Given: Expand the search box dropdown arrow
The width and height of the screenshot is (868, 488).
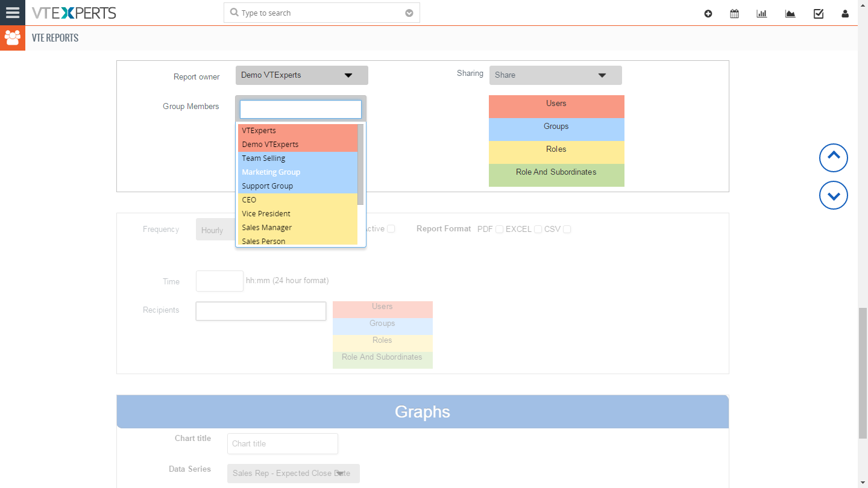Looking at the screenshot, I should point(409,13).
